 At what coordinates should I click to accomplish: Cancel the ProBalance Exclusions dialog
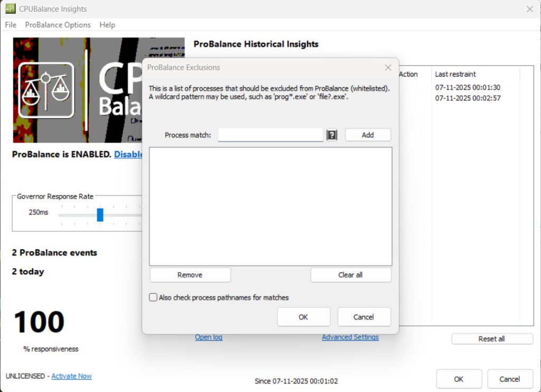click(x=363, y=317)
